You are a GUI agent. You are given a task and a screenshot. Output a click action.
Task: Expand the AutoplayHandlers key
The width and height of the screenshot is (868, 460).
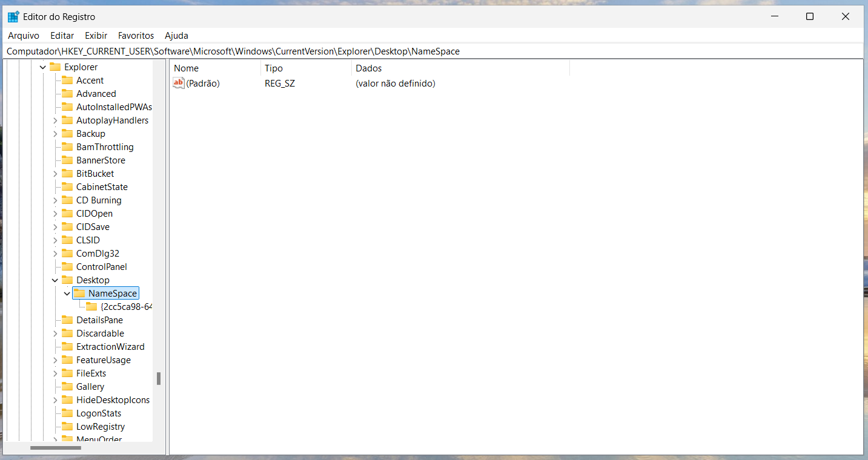(x=55, y=120)
